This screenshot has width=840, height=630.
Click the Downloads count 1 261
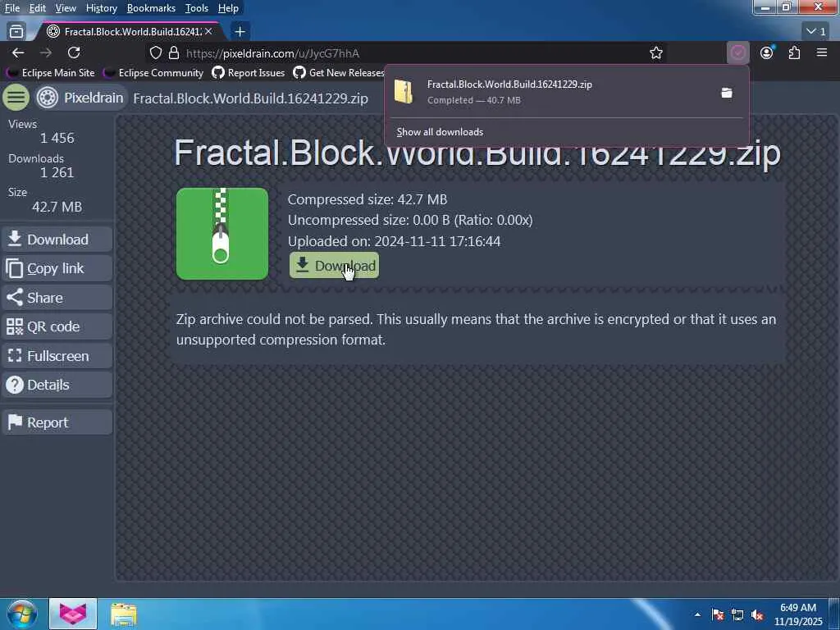pyautogui.click(x=57, y=172)
